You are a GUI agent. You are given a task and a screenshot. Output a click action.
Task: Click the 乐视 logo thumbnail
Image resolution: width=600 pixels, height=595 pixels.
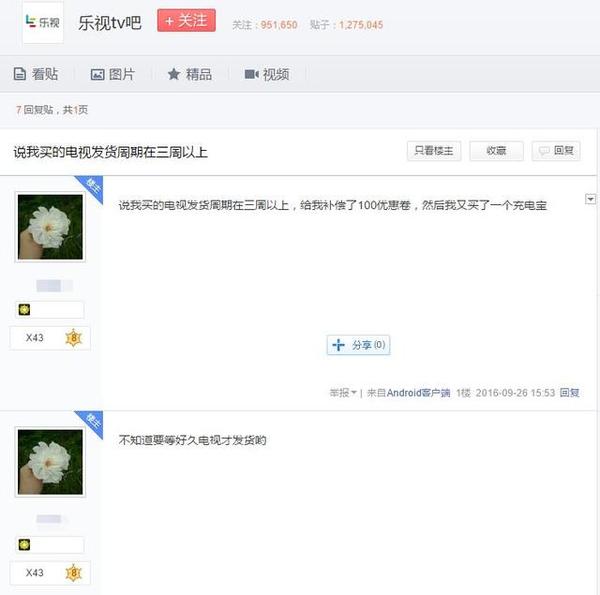[43, 22]
